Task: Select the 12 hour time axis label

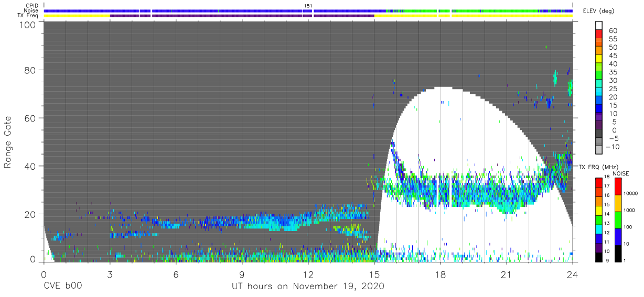Action: coord(308,273)
